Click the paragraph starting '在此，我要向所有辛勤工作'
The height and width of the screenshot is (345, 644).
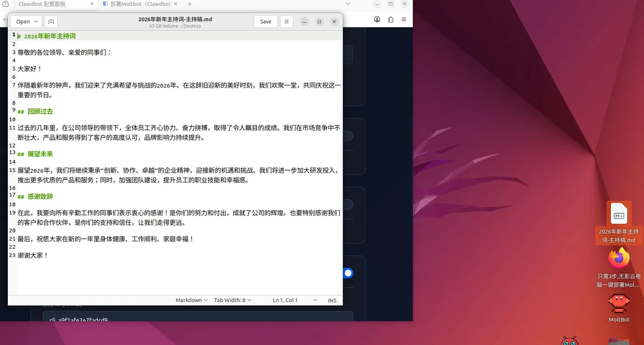pos(179,218)
